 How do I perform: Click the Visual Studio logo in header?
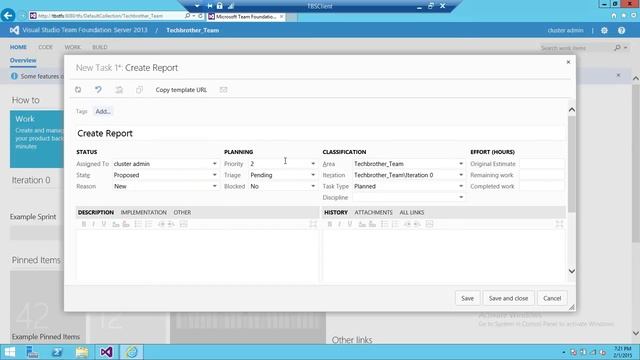[14, 30]
